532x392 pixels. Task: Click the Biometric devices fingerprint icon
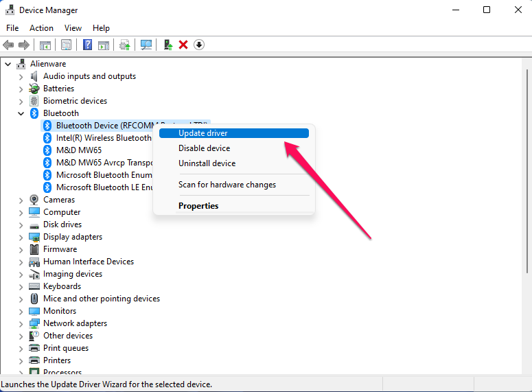34,101
